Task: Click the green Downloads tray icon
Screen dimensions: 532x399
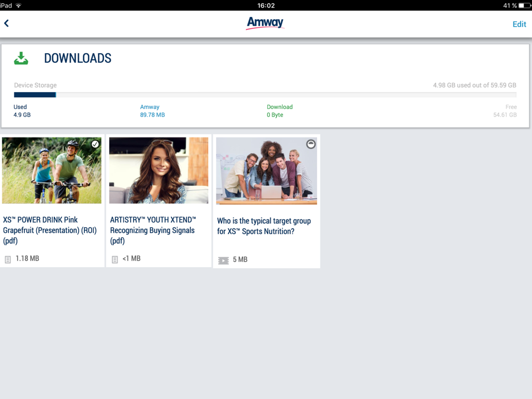Action: (21, 59)
